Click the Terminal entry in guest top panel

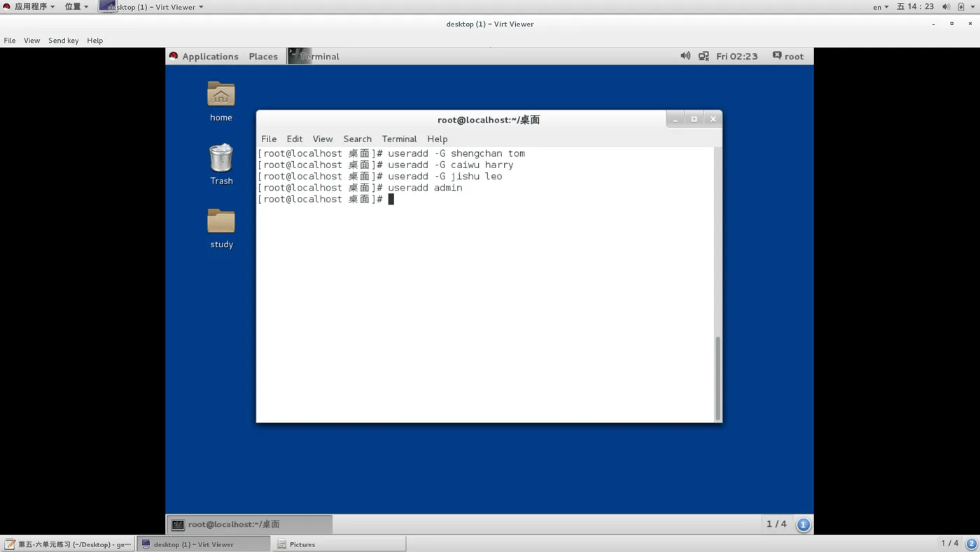tap(314, 56)
